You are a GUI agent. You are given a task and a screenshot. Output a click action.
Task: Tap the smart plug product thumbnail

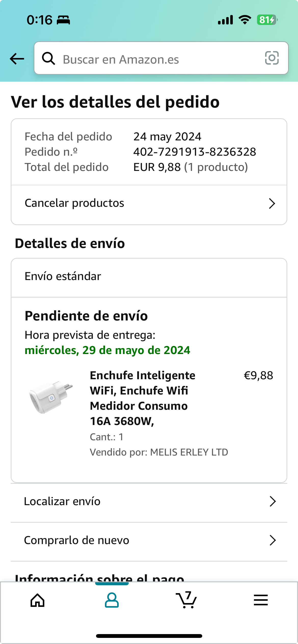point(51,397)
